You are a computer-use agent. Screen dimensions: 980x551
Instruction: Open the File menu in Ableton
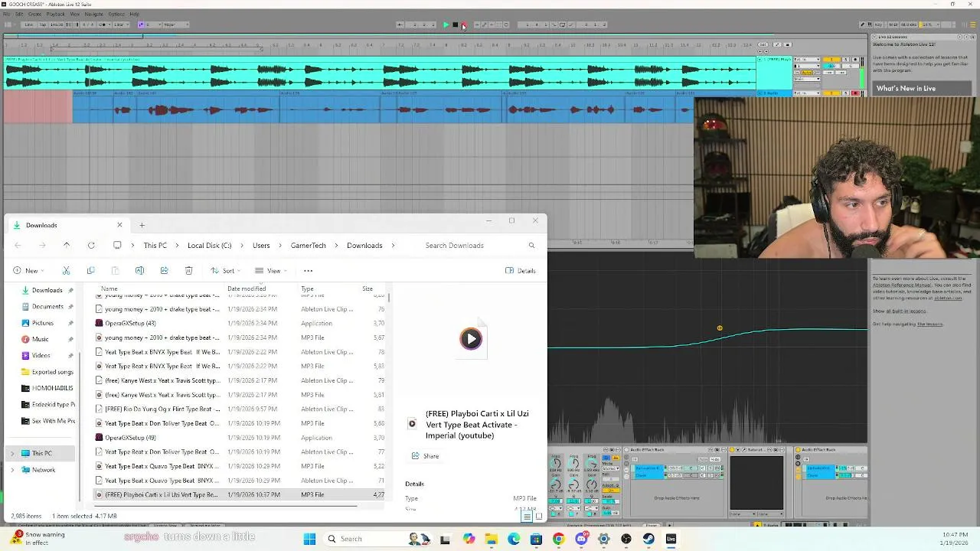(x=8, y=14)
